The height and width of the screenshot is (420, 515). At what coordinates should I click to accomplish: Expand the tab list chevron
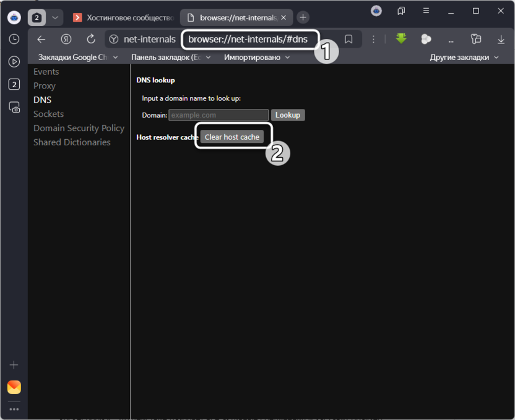pos(55,17)
